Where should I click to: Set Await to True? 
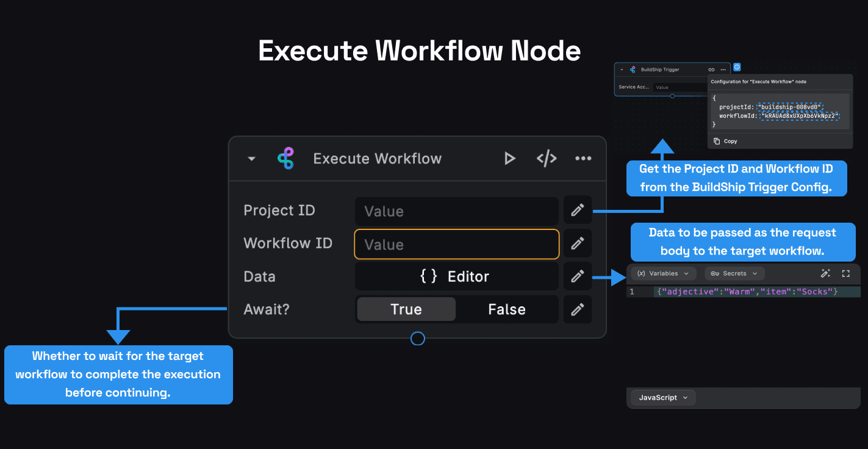coord(406,309)
